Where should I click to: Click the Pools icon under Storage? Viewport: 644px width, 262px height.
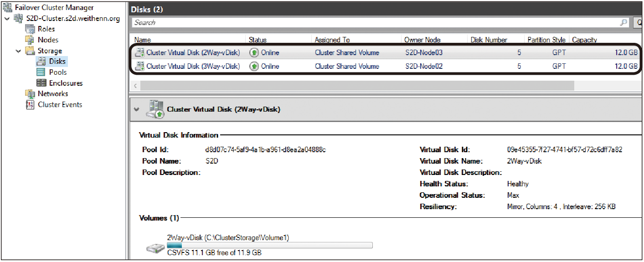click(x=41, y=72)
